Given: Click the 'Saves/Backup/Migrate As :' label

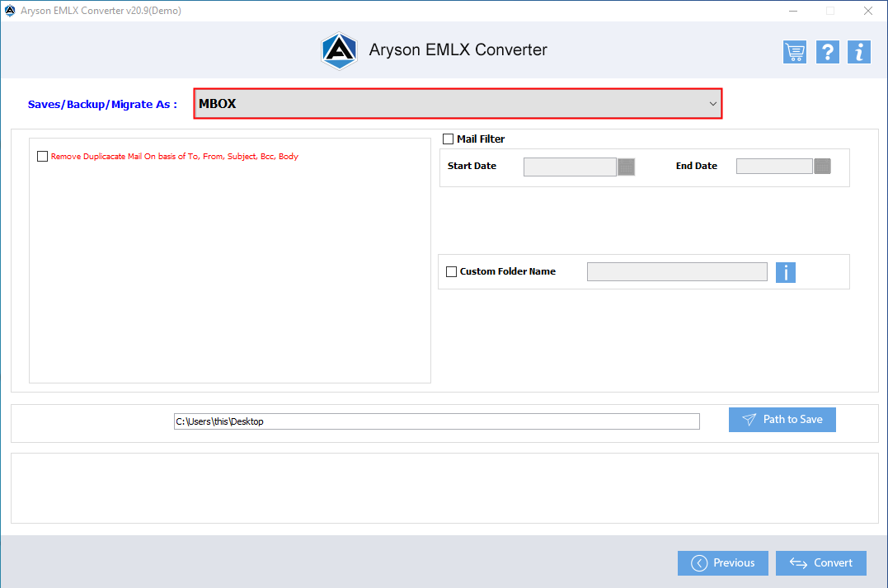Looking at the screenshot, I should (102, 104).
